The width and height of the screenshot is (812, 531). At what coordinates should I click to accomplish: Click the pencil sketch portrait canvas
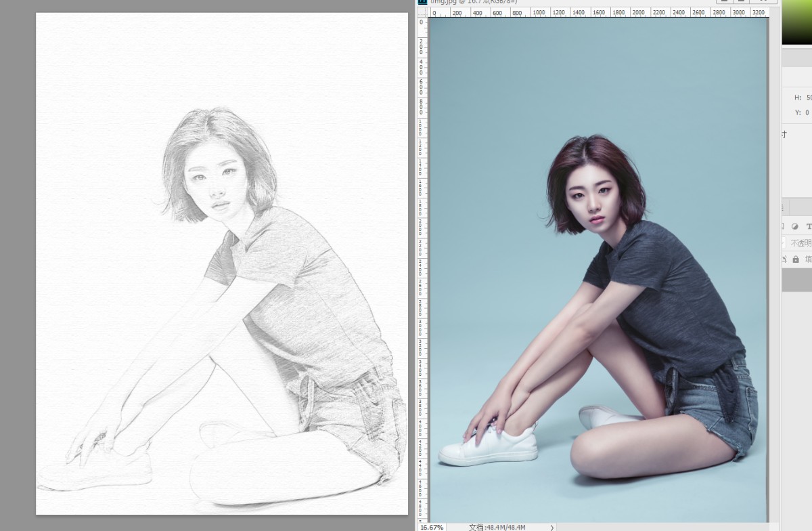click(x=222, y=263)
